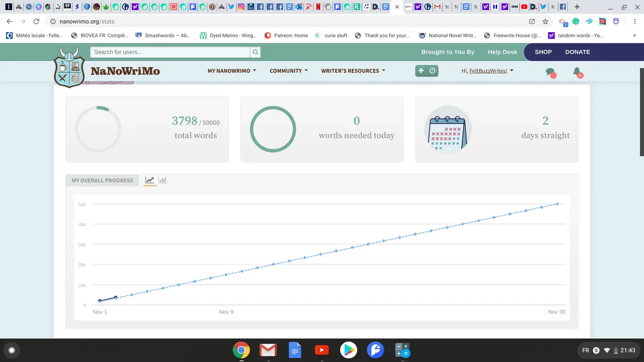Expand the Writer's Resources menu
Viewport: 644px width, 362px height.
pyautogui.click(x=353, y=71)
